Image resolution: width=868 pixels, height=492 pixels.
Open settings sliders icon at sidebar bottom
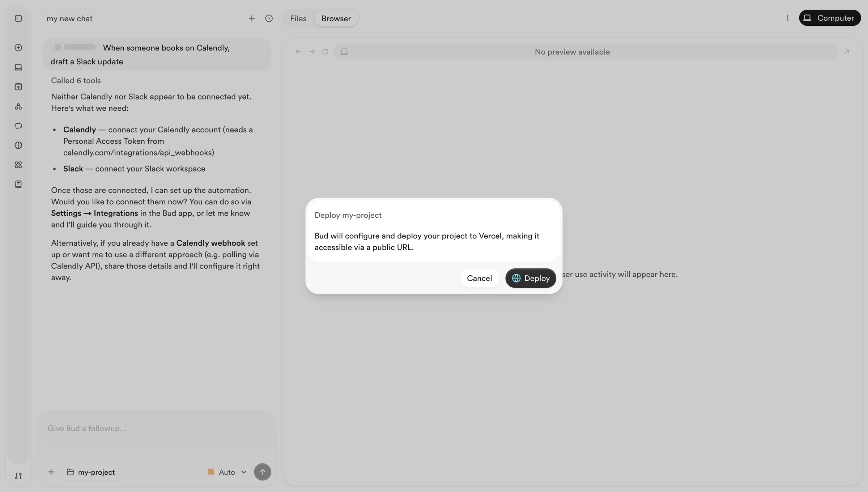click(18, 476)
